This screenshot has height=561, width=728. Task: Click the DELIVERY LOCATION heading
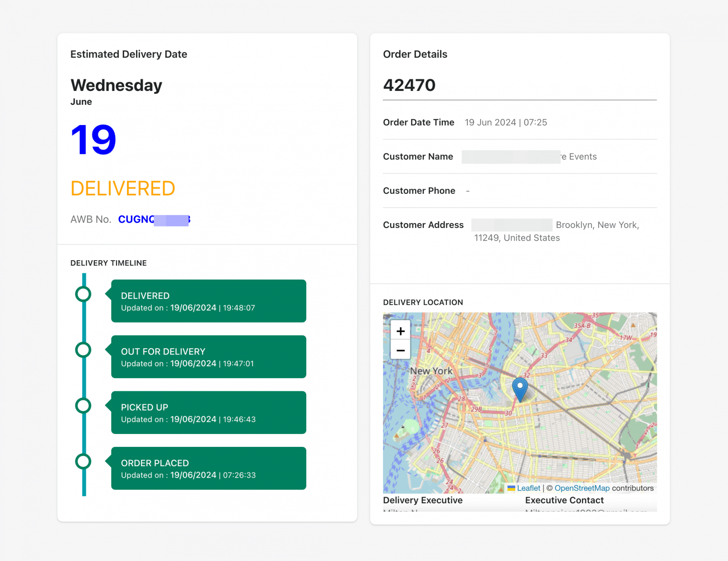(x=423, y=302)
